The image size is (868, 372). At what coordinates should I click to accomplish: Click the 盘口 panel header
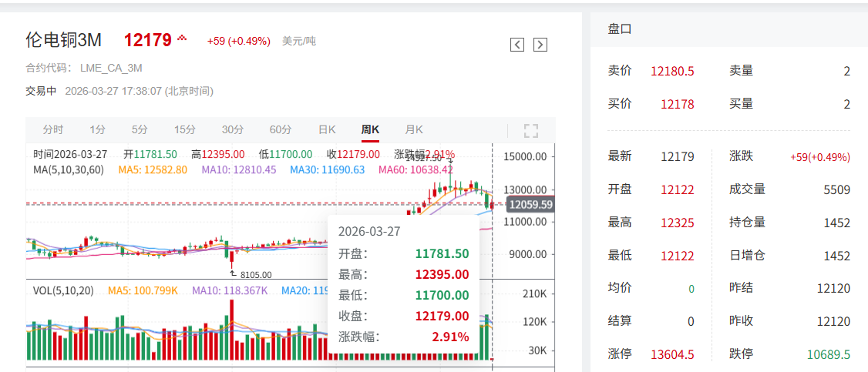620,28
